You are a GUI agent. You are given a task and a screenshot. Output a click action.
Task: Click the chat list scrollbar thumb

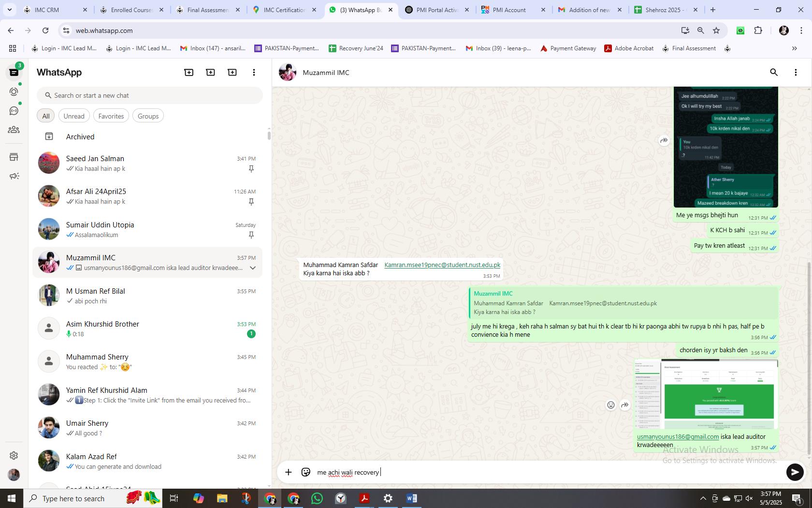tap(269, 135)
